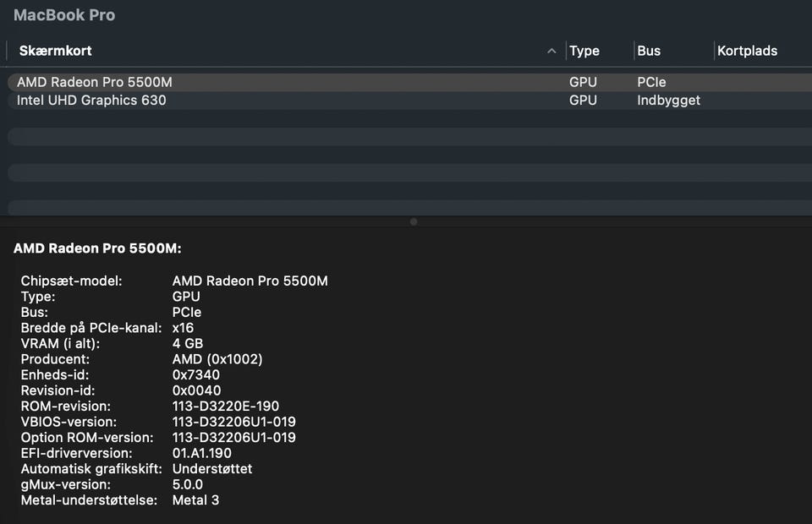Click the gMux-version label
The image size is (812, 524).
pos(66,484)
